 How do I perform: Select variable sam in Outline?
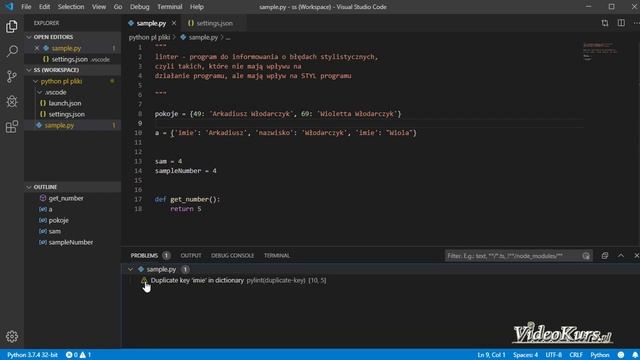[55, 231]
